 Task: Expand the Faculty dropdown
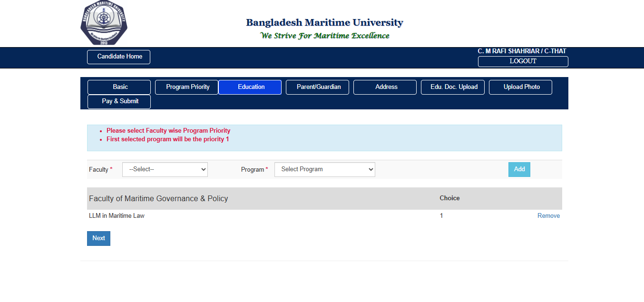point(165,169)
